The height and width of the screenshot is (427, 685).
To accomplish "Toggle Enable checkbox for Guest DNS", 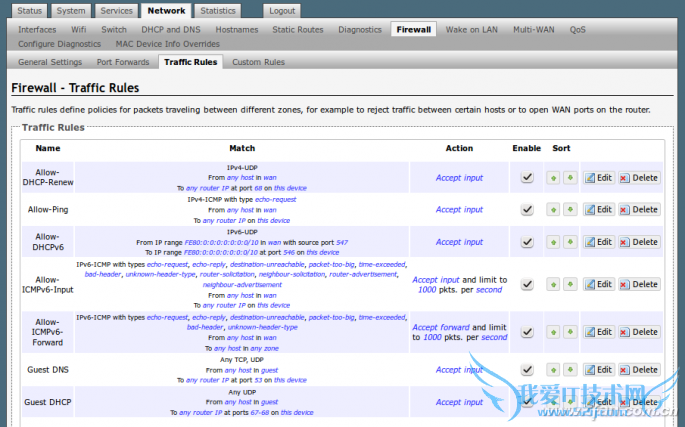I will click(x=527, y=370).
